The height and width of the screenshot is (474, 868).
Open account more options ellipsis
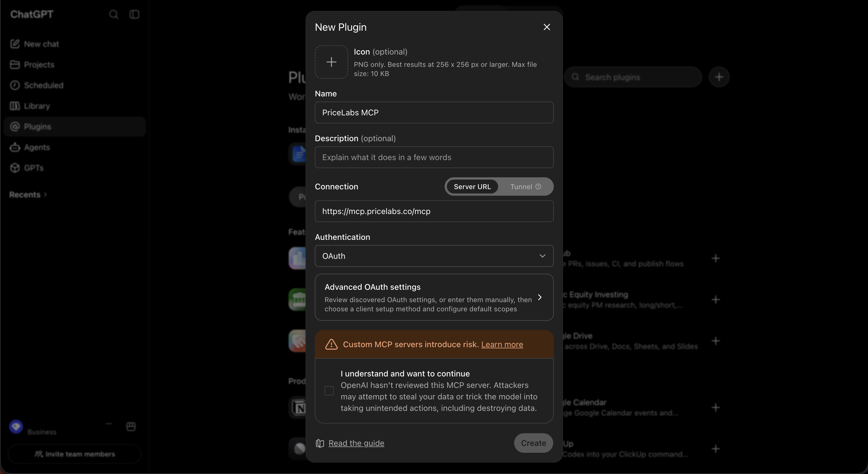coord(109,424)
